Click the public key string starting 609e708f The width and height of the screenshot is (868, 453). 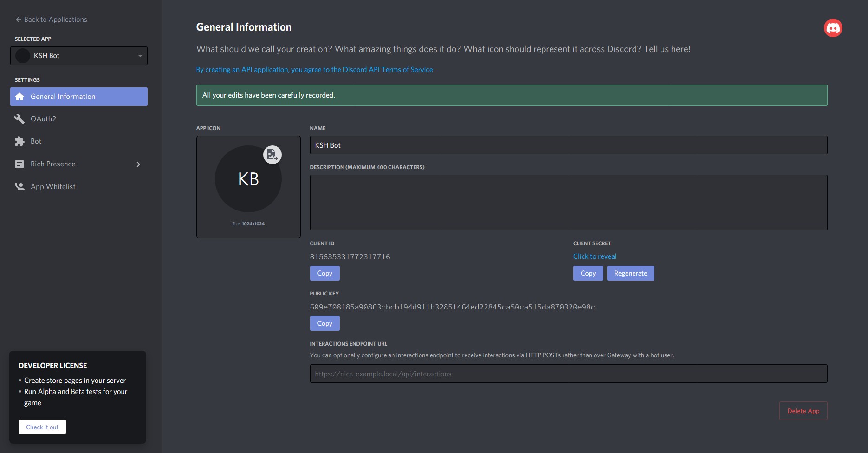coord(453,307)
